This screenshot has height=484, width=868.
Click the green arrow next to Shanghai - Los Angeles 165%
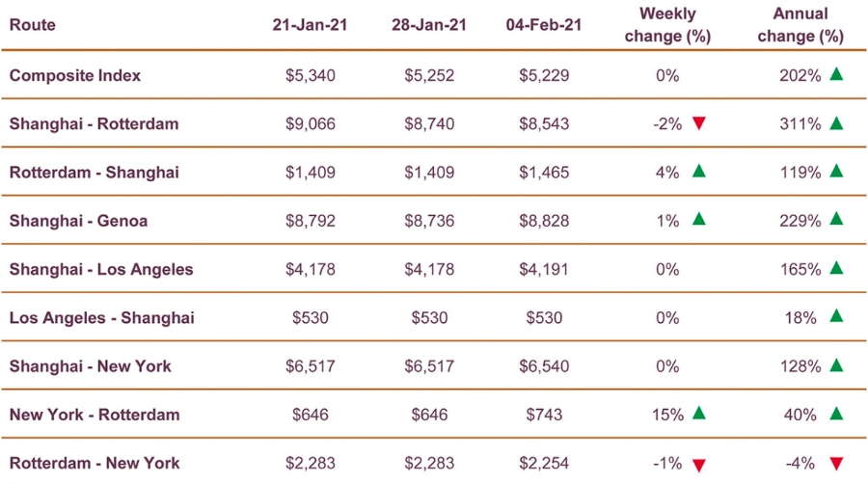(x=836, y=268)
